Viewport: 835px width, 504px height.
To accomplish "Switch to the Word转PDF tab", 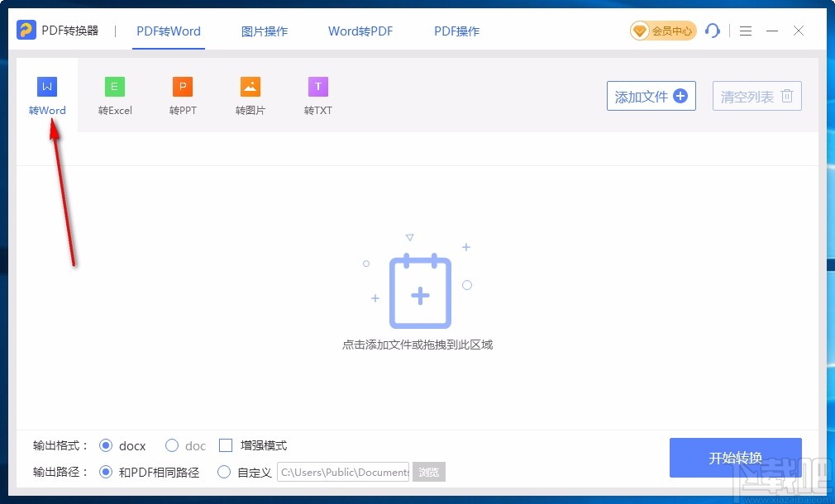I will click(x=360, y=31).
